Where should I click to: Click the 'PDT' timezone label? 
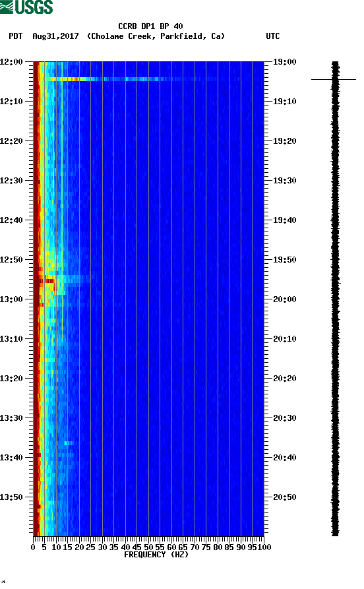coord(15,36)
